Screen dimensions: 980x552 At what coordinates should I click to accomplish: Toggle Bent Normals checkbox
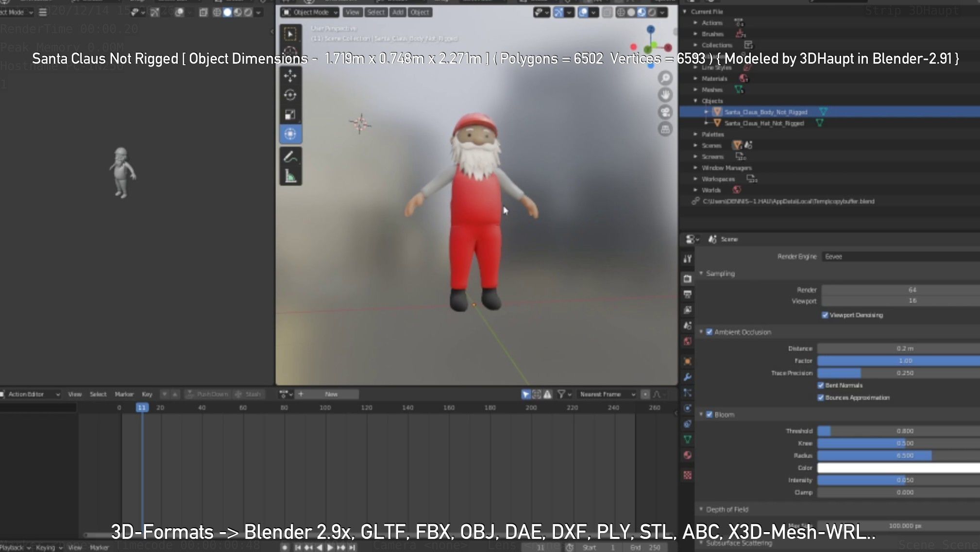click(821, 385)
